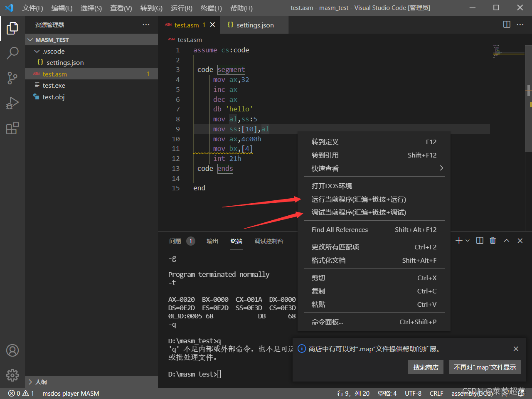Viewport: 532px width, 399px height.
Task: Choose 格式化文档 in the context menu
Action: coord(374,260)
